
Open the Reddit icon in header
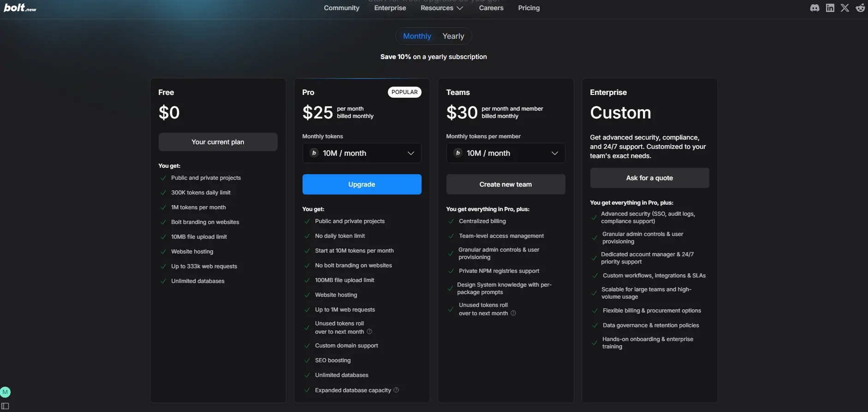click(861, 8)
